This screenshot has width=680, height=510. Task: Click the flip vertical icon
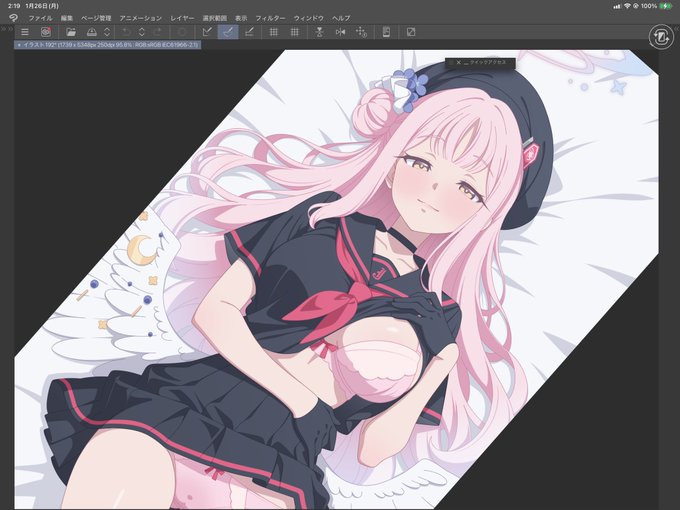[x=320, y=32]
